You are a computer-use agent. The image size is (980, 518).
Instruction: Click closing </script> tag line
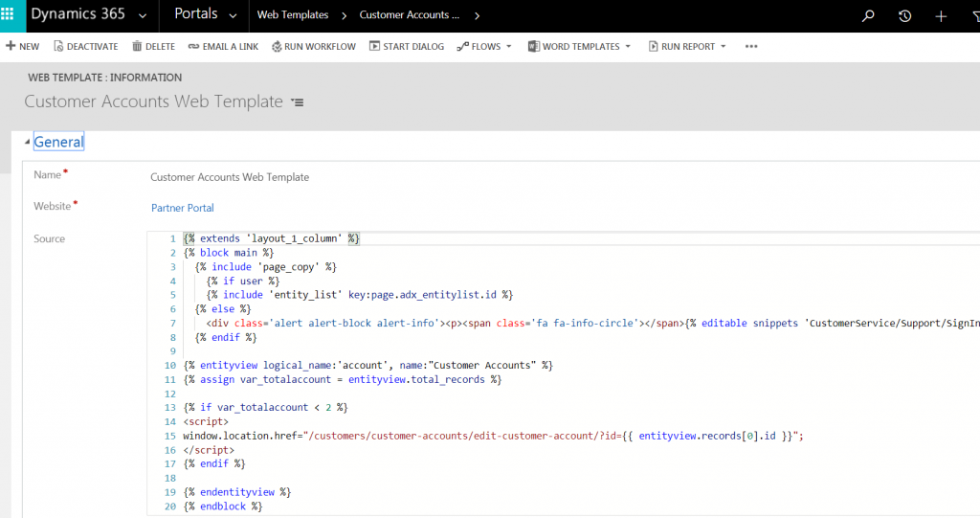pos(209,450)
